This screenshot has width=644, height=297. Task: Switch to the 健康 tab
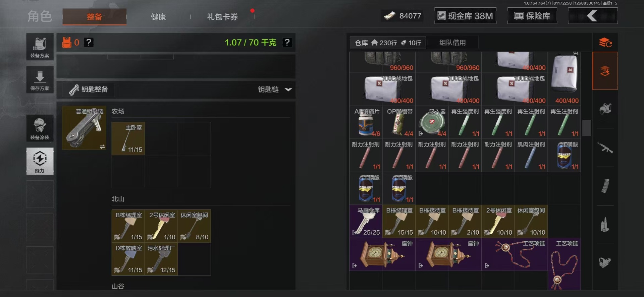pos(158,17)
